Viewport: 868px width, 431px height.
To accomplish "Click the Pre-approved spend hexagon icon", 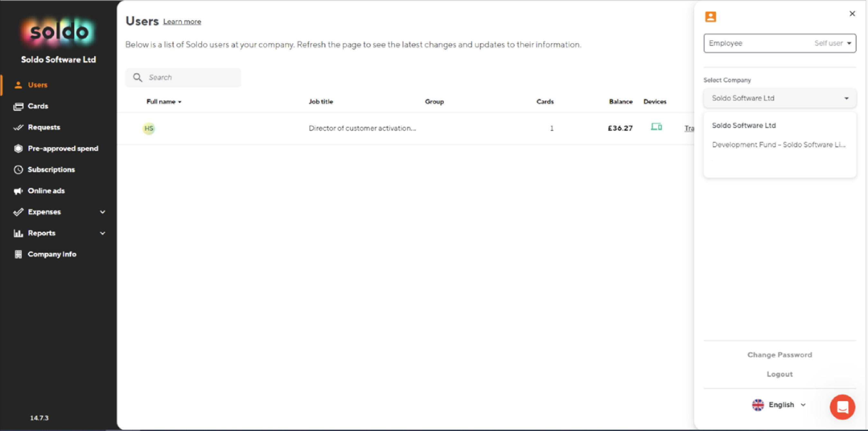I will (18, 148).
